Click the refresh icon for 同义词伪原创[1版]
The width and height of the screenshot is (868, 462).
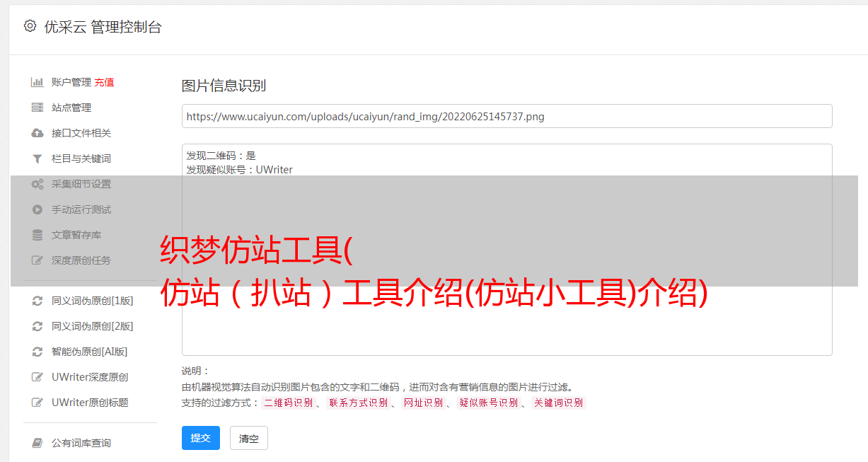coord(37,301)
